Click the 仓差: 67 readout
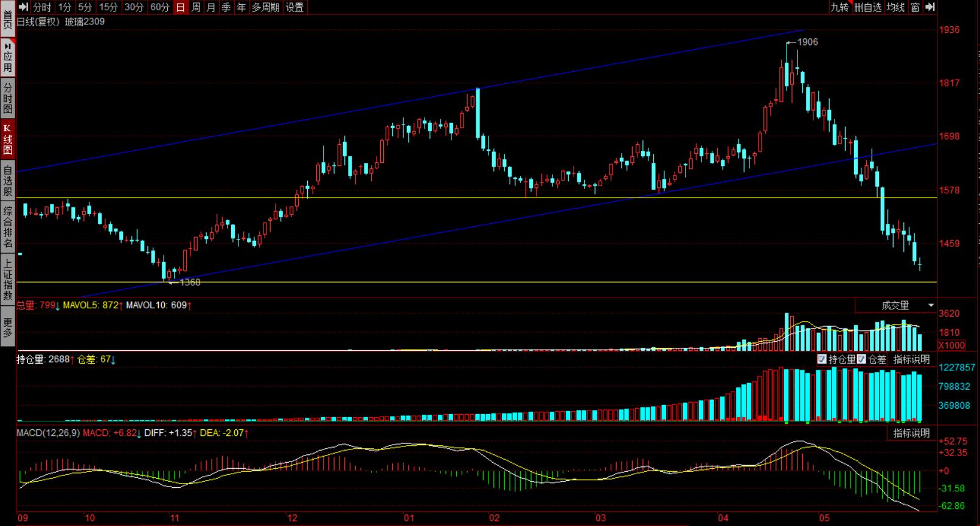Viewport: 980px width, 526px height. 97,359
